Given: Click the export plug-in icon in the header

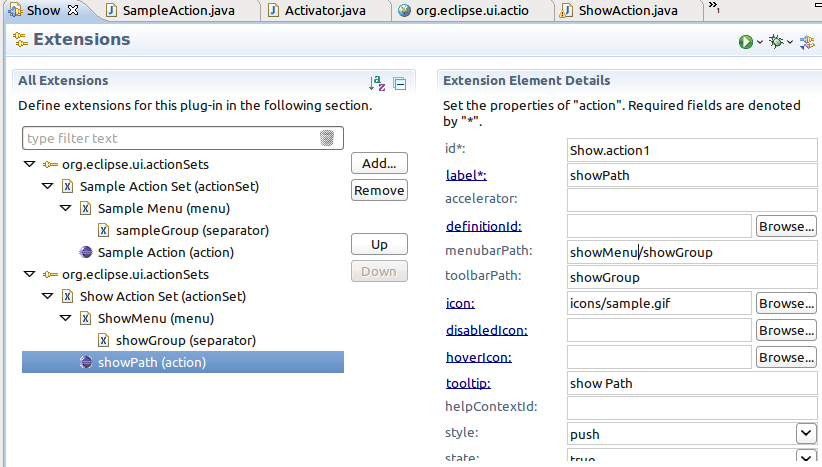Looking at the screenshot, I should click(806, 41).
